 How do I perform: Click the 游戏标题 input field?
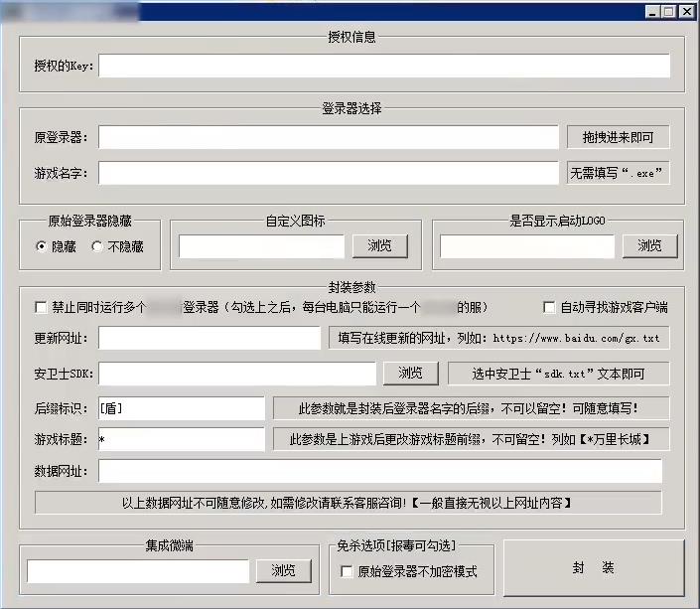(x=181, y=439)
